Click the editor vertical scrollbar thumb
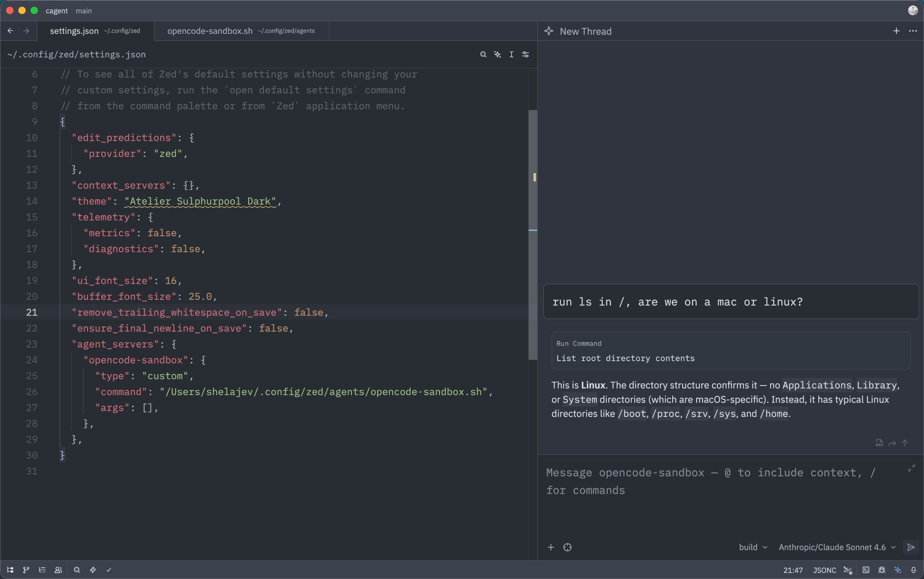924x579 pixels. 533,234
